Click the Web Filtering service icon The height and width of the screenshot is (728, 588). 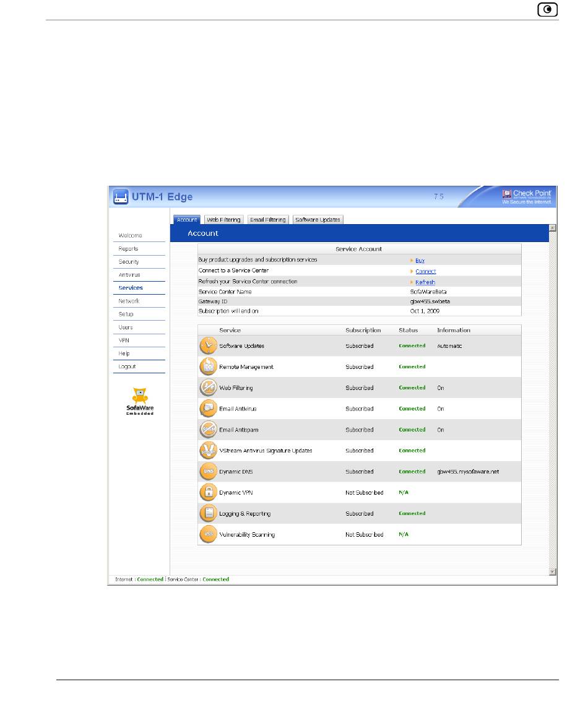pos(209,388)
